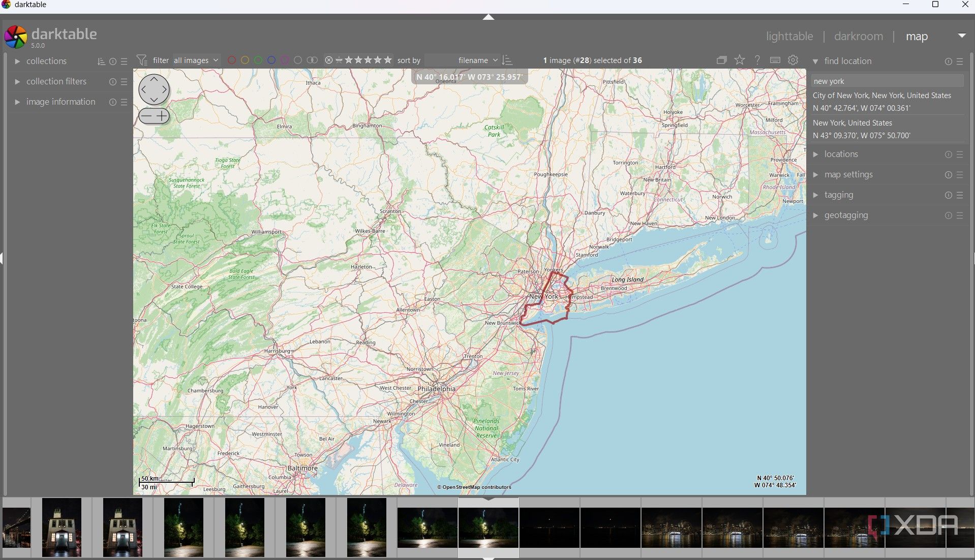975x560 pixels.
Task: Open the views dropdown arrow beside map
Action: pyautogui.click(x=961, y=36)
